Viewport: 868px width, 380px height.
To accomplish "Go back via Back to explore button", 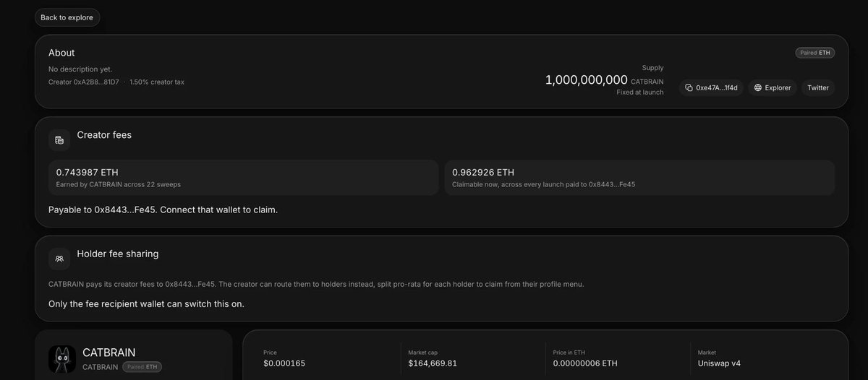I will [x=67, y=17].
